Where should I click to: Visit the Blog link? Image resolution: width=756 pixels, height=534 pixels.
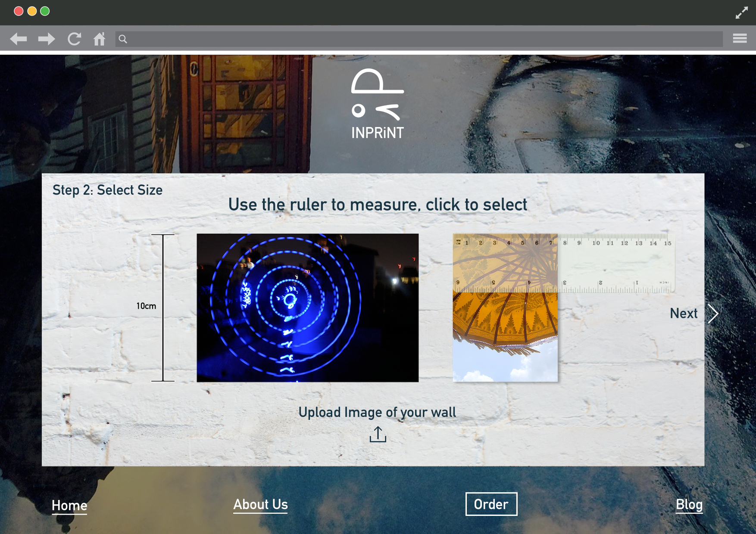click(x=689, y=504)
